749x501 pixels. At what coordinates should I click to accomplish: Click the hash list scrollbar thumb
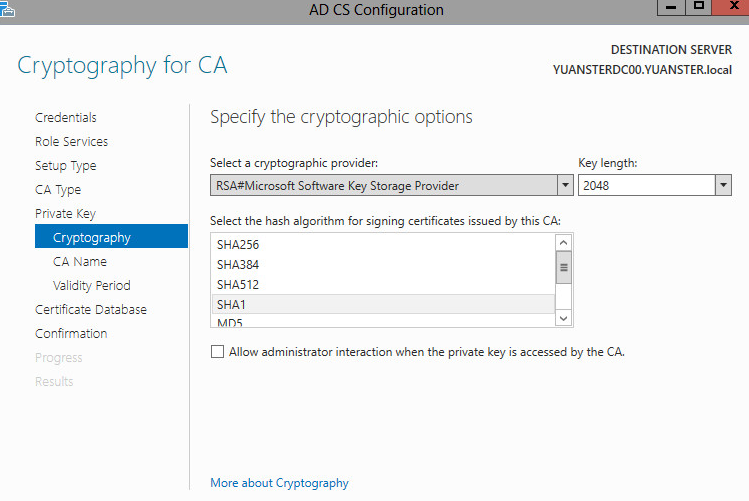(x=564, y=267)
